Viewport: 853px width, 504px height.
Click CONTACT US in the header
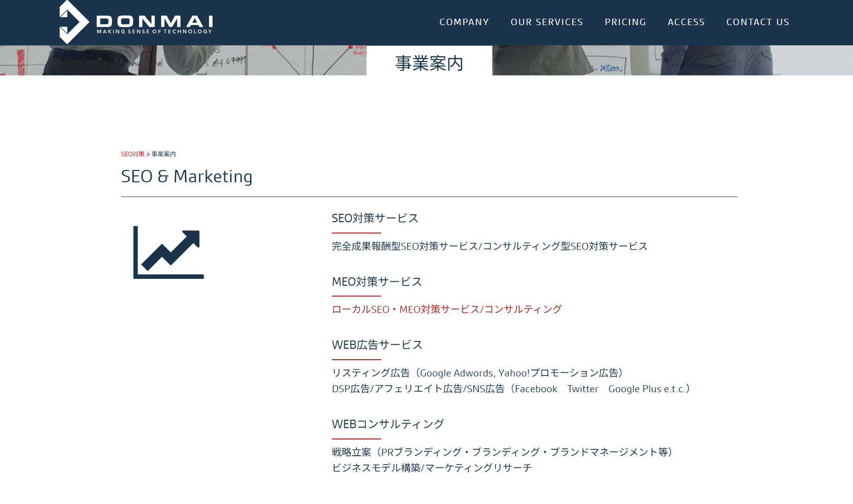click(757, 22)
